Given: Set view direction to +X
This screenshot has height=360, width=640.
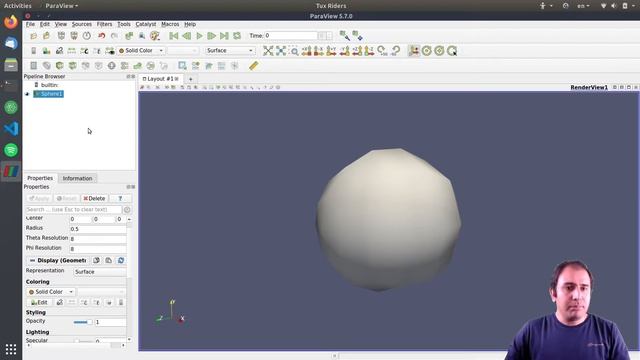Looking at the screenshot, I should [x=306, y=51].
